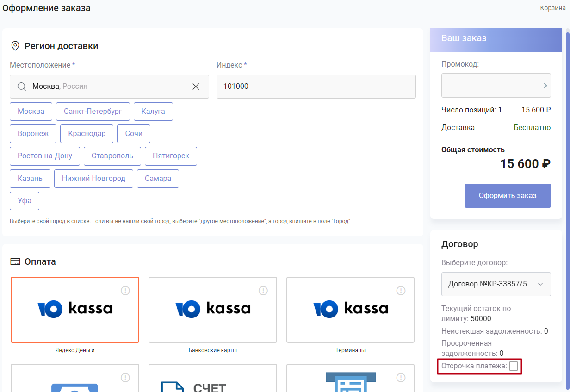The image size is (570, 392).
Task: Choose the Казань city chip
Action: [x=30, y=179]
